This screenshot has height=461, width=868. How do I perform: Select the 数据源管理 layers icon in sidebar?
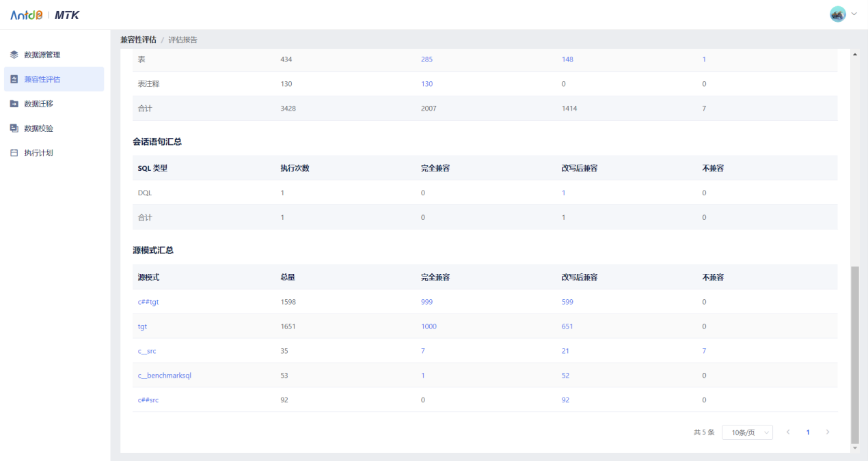coord(12,55)
